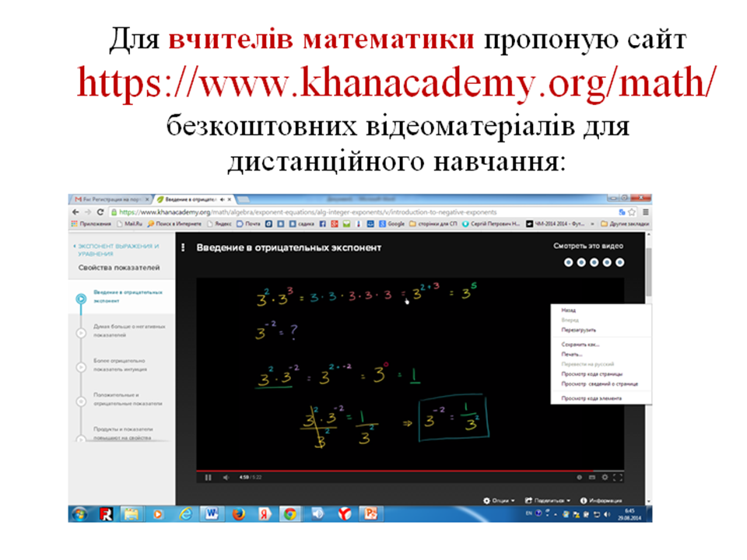Click the vertical dots beside video title
The image size is (747, 560).
tap(183, 247)
